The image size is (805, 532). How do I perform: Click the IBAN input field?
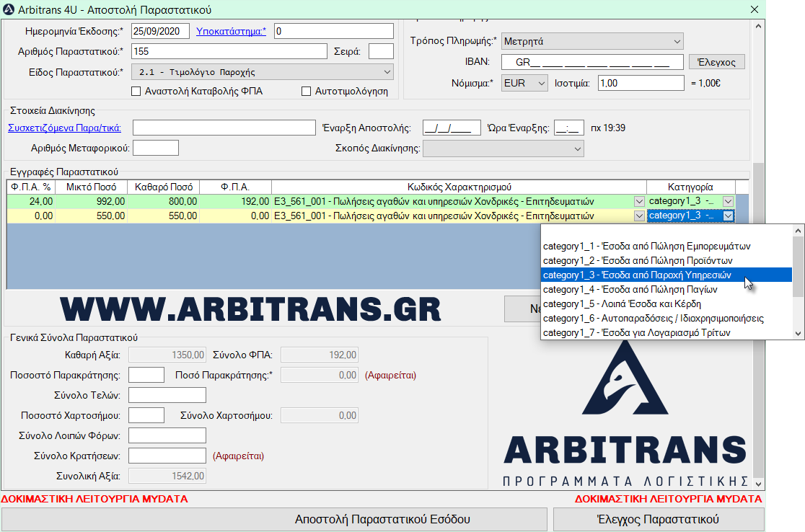click(x=592, y=62)
